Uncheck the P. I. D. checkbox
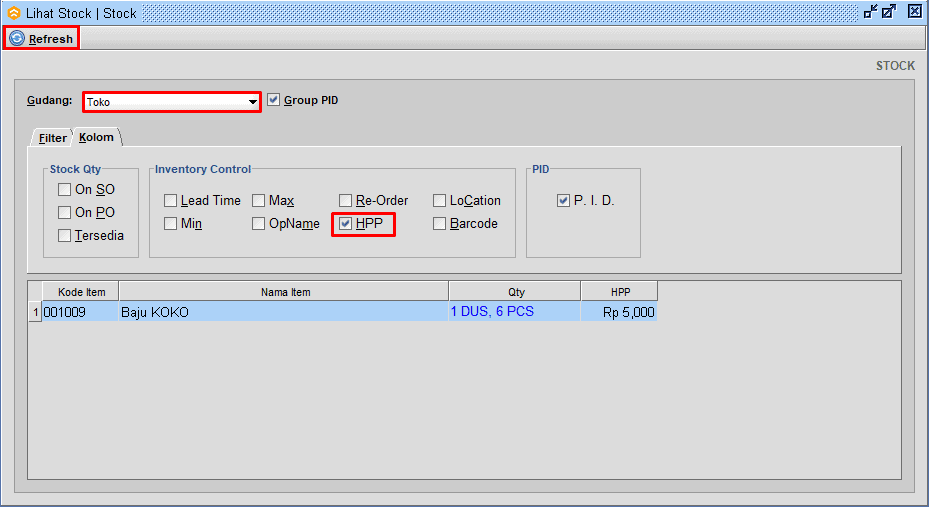Screen dimensions: 929x507 564,201
